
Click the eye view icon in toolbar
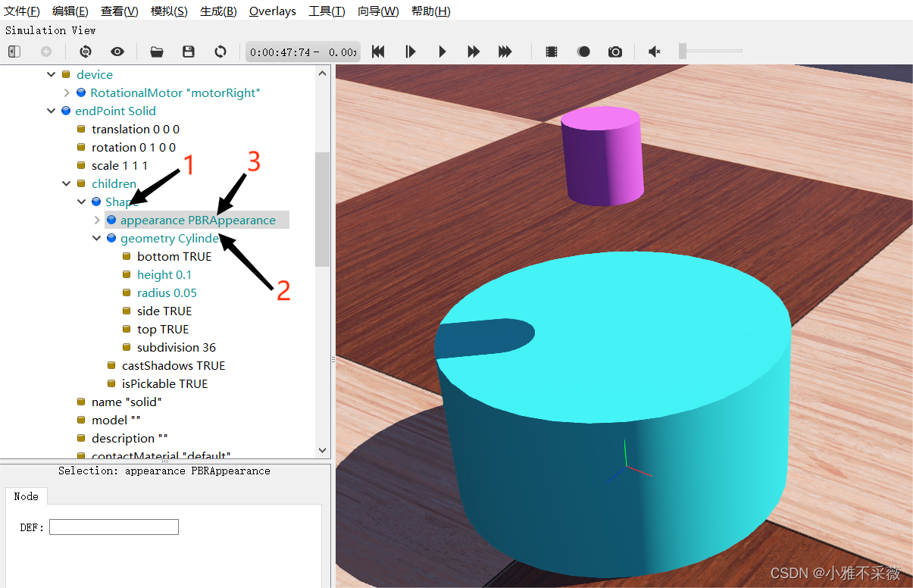117,52
